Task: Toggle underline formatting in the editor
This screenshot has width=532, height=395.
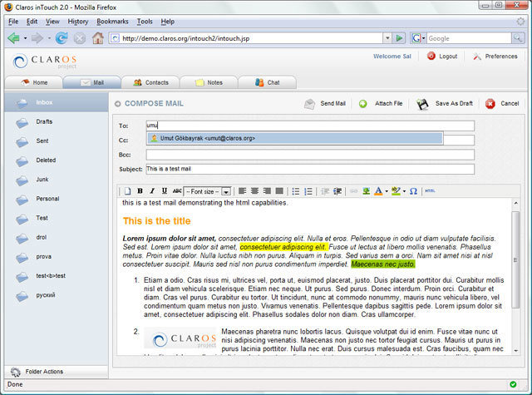Action: tap(165, 191)
